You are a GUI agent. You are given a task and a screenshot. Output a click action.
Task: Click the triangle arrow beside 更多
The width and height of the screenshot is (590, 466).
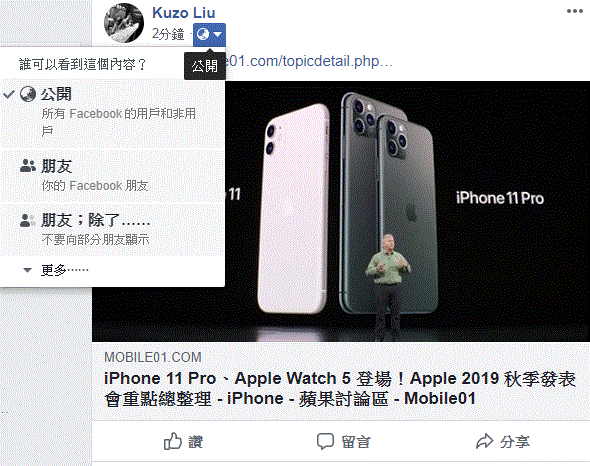pos(27,270)
